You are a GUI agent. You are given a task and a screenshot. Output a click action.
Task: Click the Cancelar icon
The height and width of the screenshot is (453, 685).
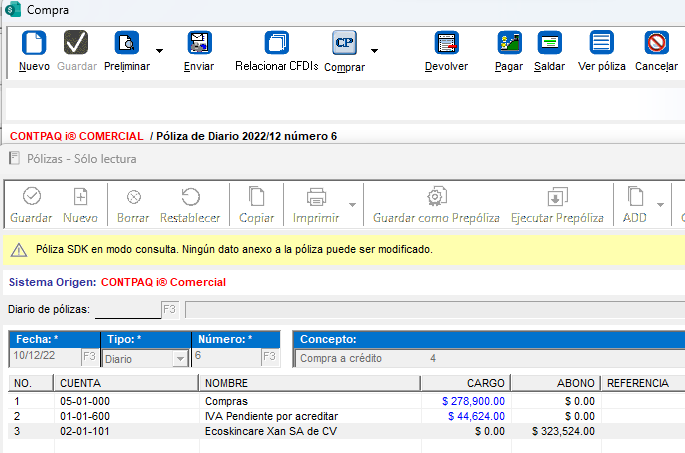[x=656, y=43]
